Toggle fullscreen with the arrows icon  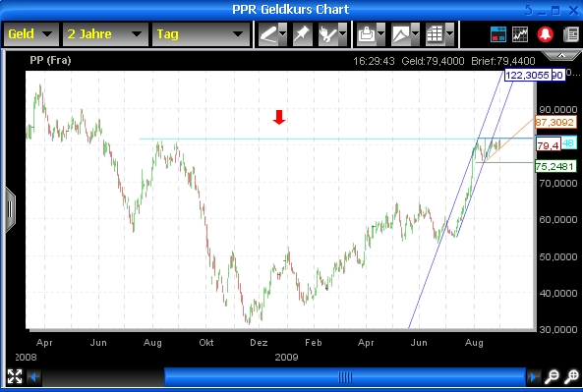tap(15, 376)
